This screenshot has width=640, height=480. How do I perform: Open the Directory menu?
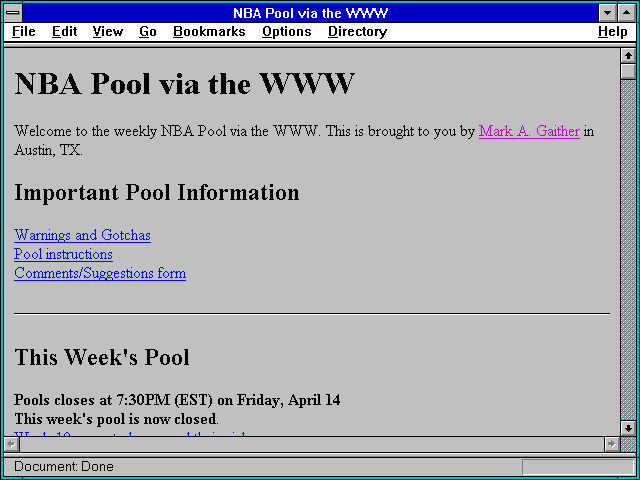(x=357, y=32)
